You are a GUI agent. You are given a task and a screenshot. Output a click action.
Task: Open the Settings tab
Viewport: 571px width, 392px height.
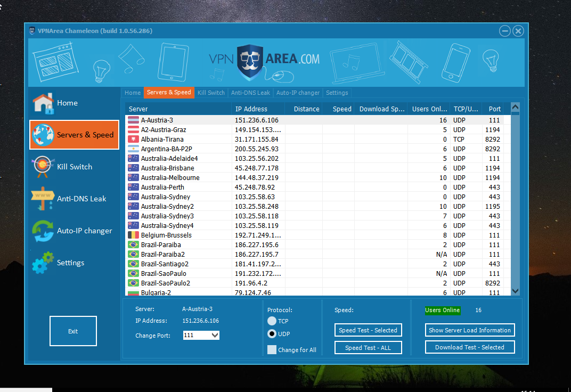(x=337, y=93)
